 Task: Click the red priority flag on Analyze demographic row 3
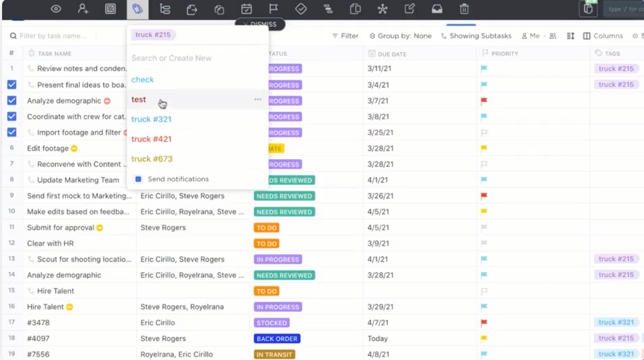[x=484, y=101]
